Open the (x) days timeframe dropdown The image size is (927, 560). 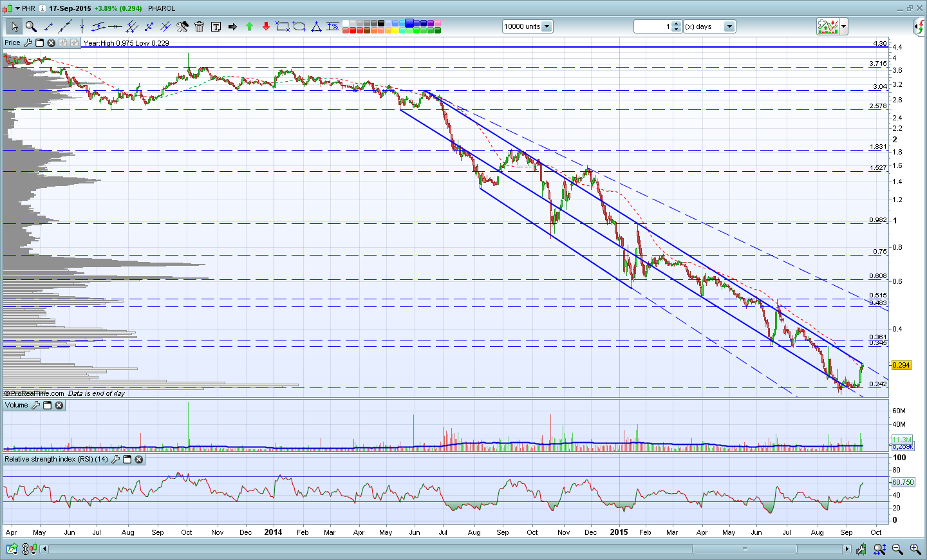point(729,26)
